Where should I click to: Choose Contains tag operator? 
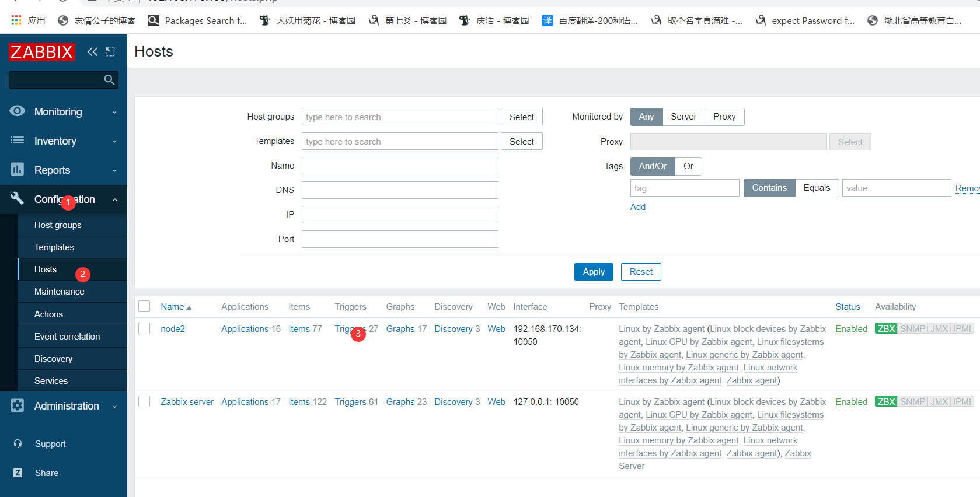coord(769,188)
